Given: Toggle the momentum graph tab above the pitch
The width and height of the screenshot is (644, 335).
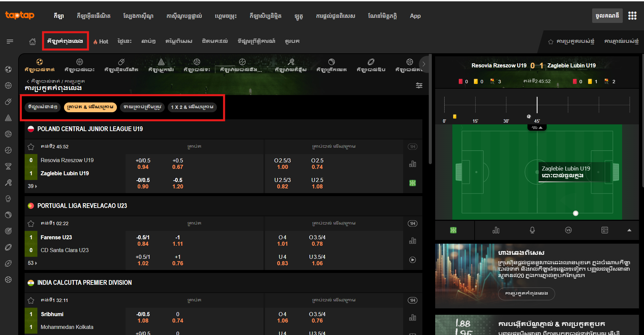Looking at the screenshot, I should pos(537,128).
